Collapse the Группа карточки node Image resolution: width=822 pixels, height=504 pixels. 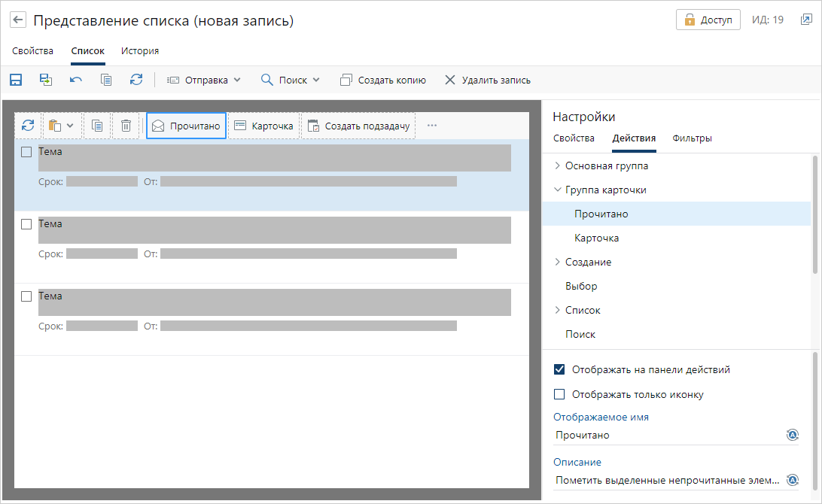(557, 190)
